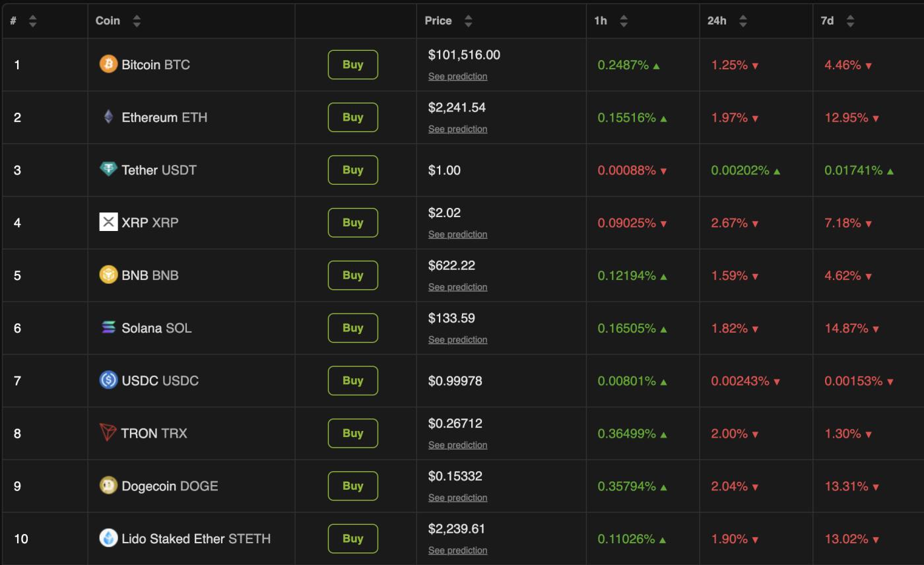
Task: Click the Solana logo icon
Action: point(108,327)
